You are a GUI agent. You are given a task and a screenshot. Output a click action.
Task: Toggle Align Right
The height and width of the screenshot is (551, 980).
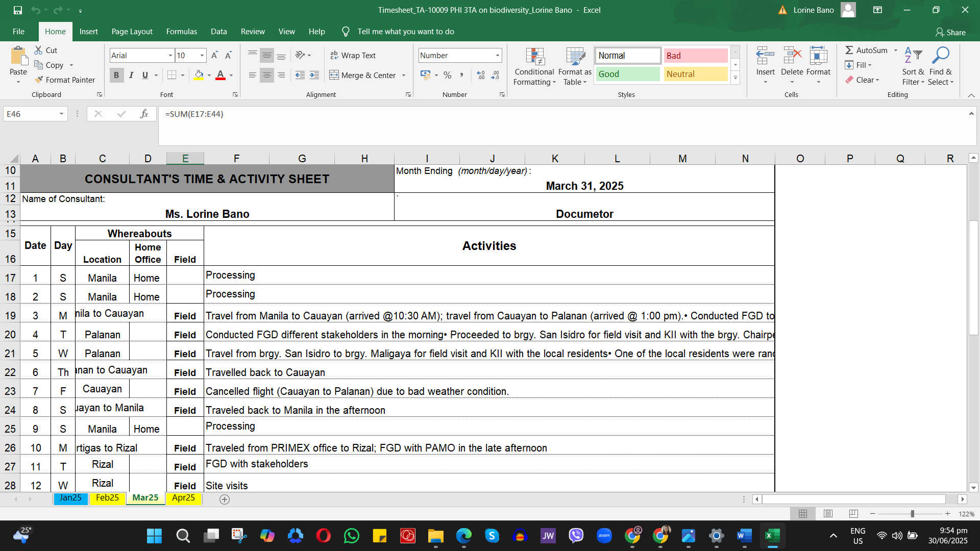pyautogui.click(x=281, y=75)
